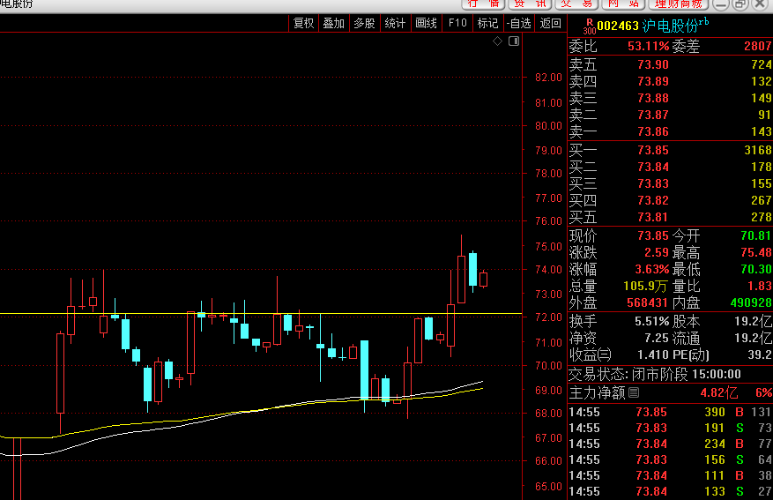Toggle the side panel icon above the chart
The width and height of the screenshot is (773, 500).
click(514, 41)
